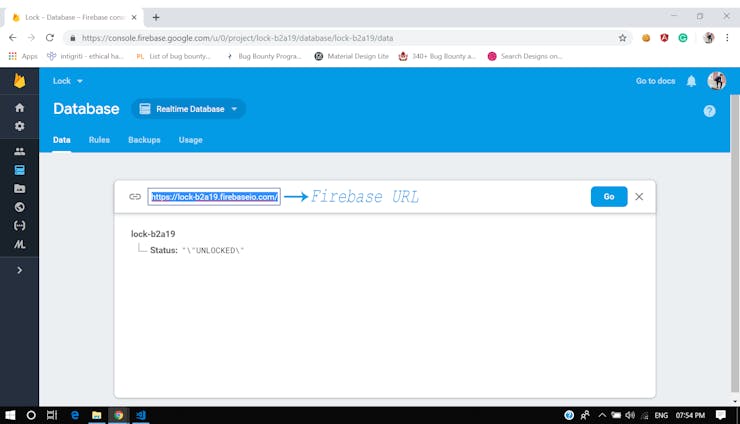This screenshot has width=740, height=424.
Task: Open project settings gear icon
Action: tap(19, 126)
